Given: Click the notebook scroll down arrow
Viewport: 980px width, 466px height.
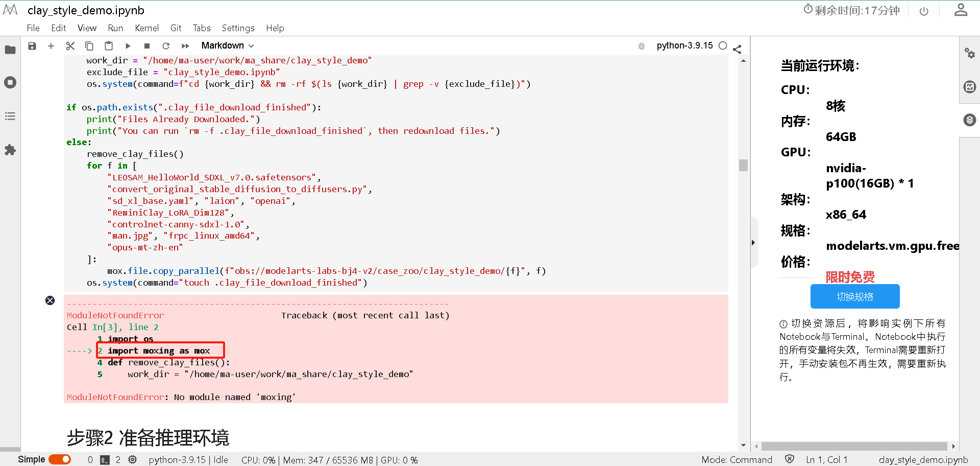Looking at the screenshot, I should coord(743,446).
